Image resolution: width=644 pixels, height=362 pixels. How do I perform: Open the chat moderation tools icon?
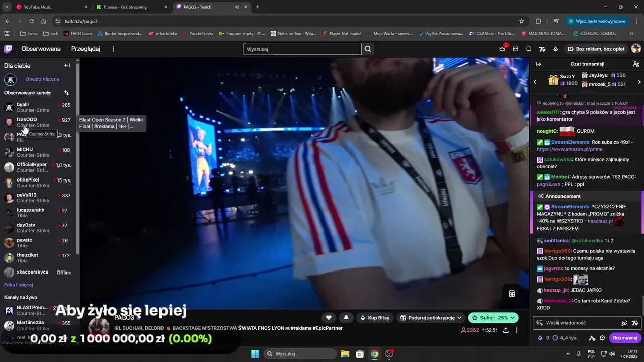click(x=592, y=338)
